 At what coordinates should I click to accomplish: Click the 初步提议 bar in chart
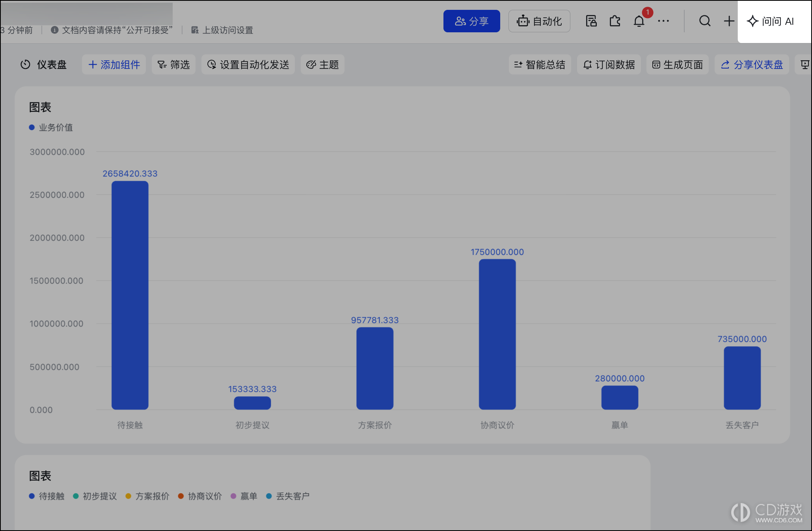tap(252, 403)
